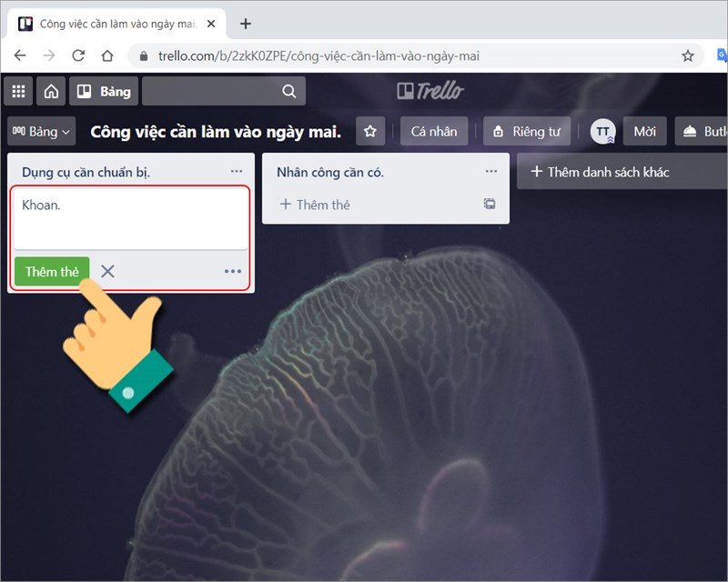Screen dimensions: 728x582
Task: Reload the page in browser
Action: (78, 55)
